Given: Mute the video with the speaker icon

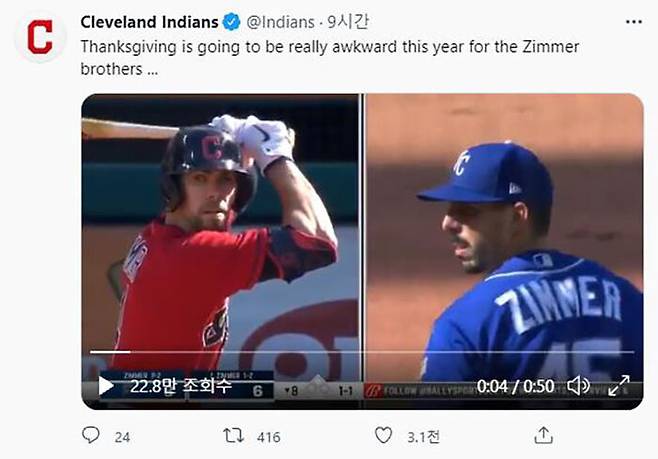Looking at the screenshot, I should (x=578, y=386).
